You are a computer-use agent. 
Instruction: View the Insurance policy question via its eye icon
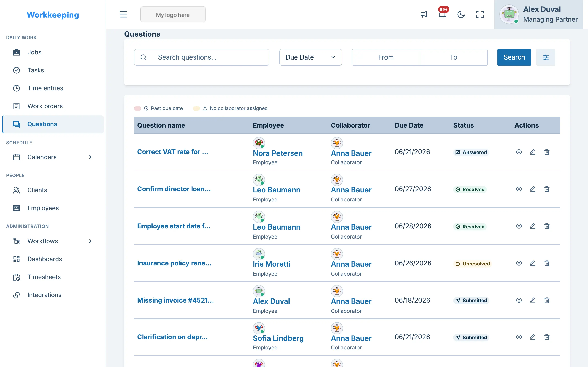pos(519,263)
